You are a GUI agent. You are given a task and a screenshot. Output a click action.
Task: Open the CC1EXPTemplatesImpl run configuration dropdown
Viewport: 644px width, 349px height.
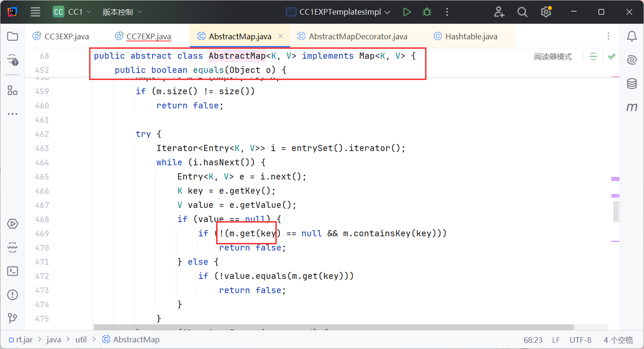339,12
